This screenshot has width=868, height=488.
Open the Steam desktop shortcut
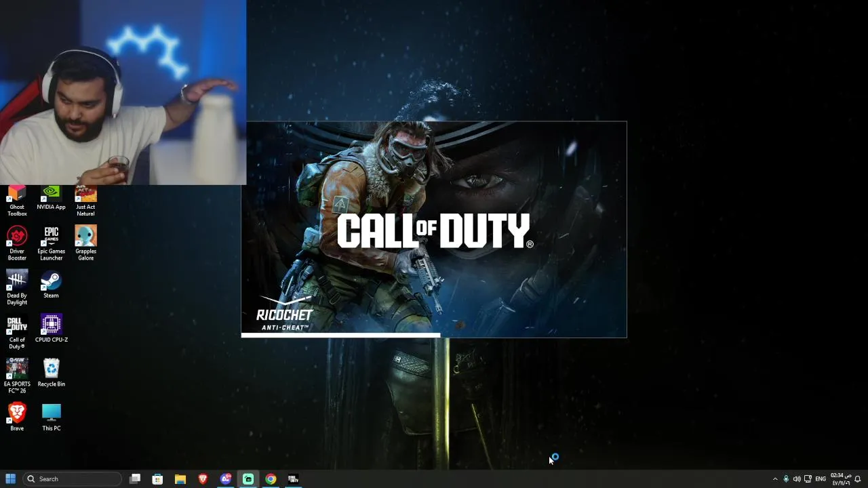click(51, 285)
